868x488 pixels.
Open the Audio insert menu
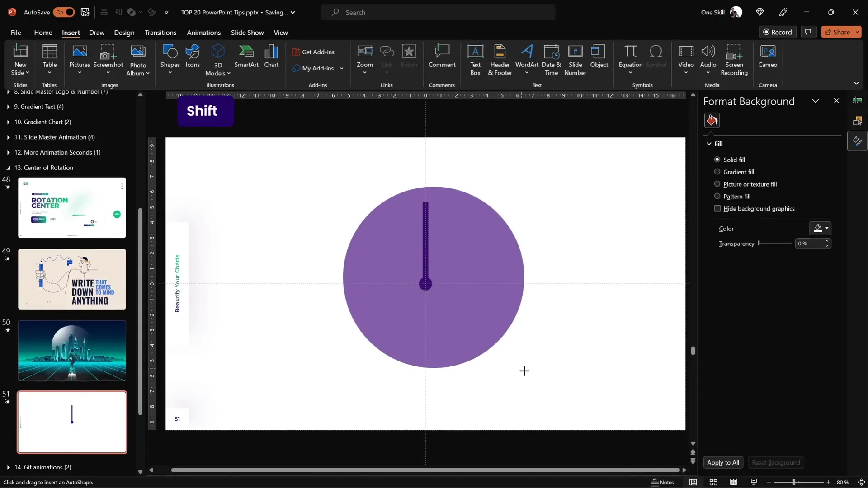point(708,59)
